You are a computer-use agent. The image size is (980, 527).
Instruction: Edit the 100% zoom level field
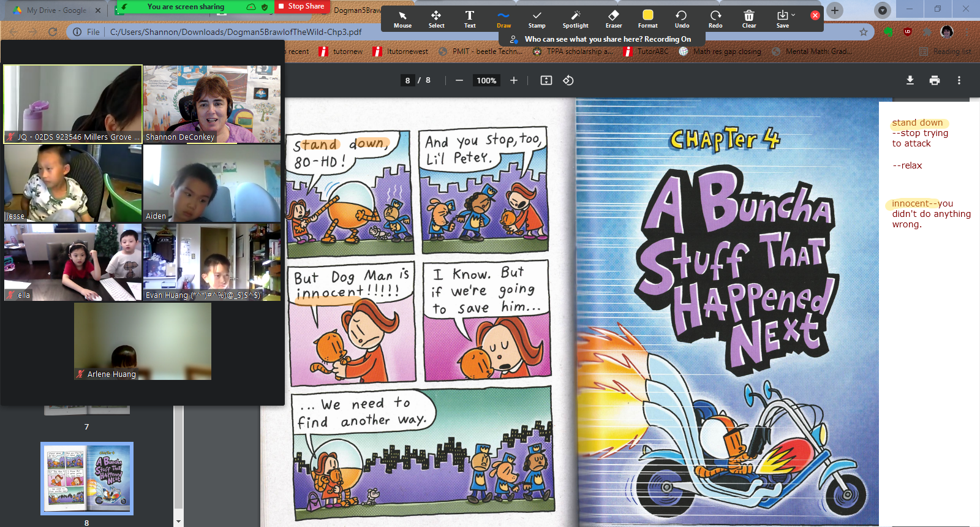tap(486, 80)
